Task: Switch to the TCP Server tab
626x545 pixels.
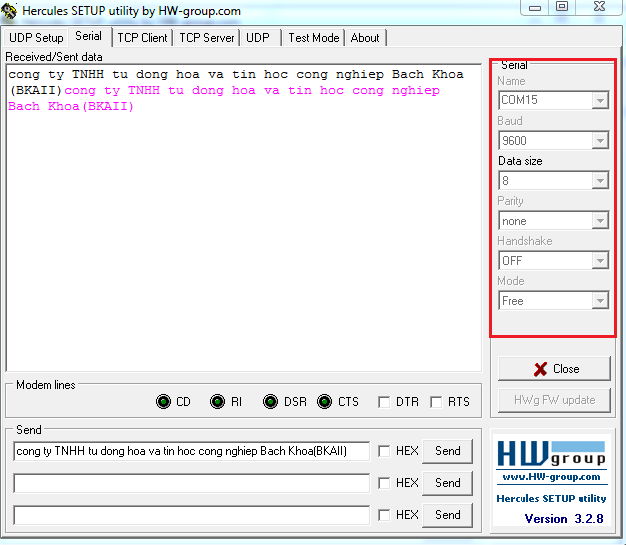Action: click(x=206, y=38)
